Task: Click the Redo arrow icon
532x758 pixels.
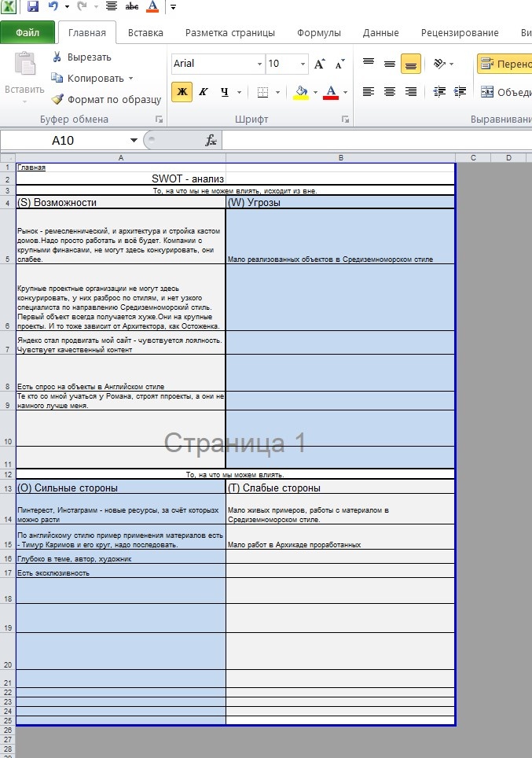Action: [x=83, y=6]
